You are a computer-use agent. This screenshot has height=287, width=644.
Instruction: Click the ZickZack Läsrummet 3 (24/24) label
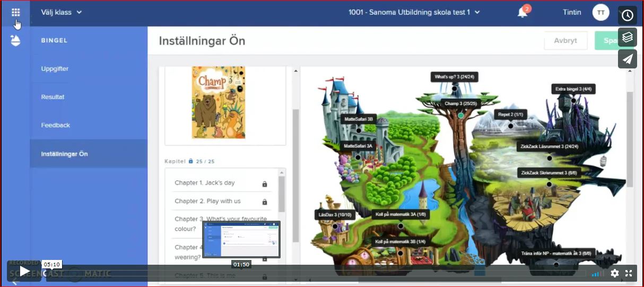point(549,146)
